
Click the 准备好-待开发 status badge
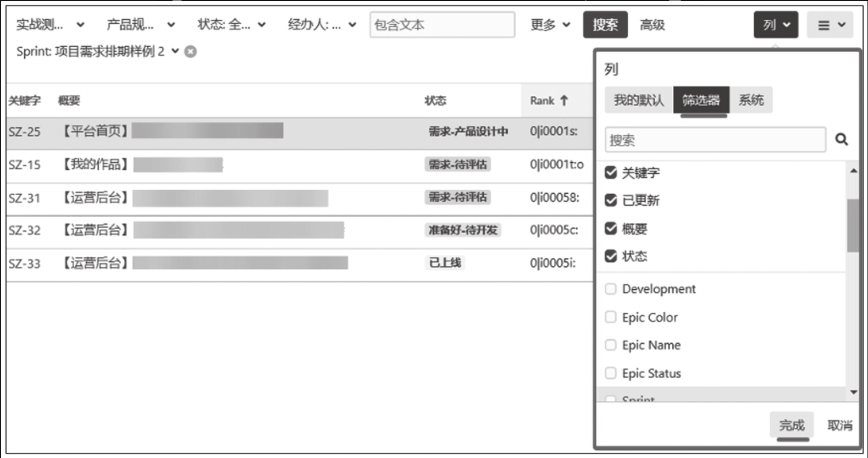463,230
